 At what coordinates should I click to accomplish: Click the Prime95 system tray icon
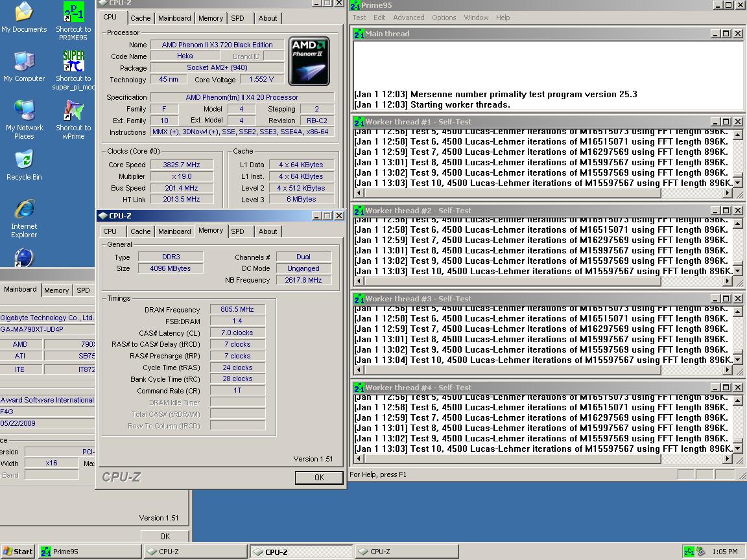pyautogui.click(x=689, y=552)
